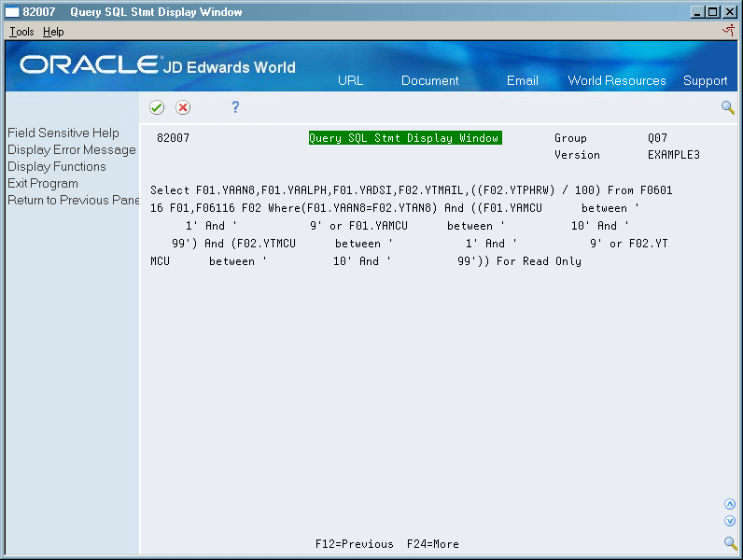Click the round up-arrow page up icon
743x560 pixels.
730,504
